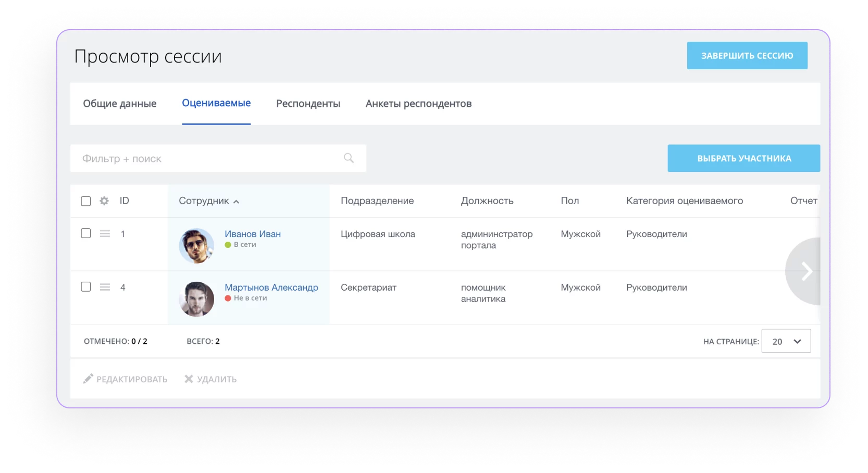Switch to the Респонденты tab
Viewport: 868px width, 473px height.
click(308, 104)
